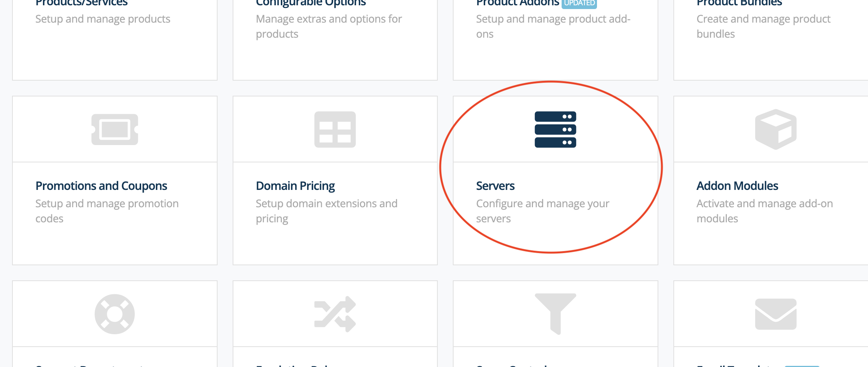The width and height of the screenshot is (868, 367).
Task: Click the envelope email icon
Action: pyautogui.click(x=776, y=314)
